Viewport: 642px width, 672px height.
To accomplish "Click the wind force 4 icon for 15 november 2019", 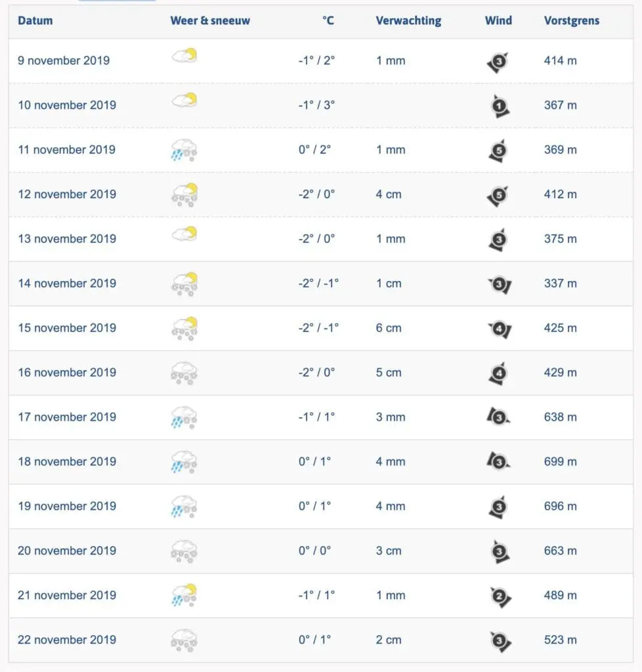I will (500, 329).
